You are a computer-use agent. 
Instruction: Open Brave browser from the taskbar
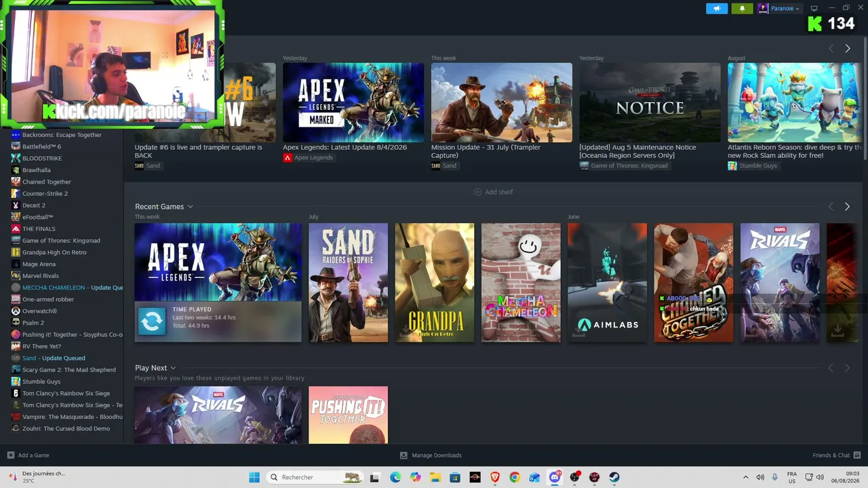[x=495, y=477]
